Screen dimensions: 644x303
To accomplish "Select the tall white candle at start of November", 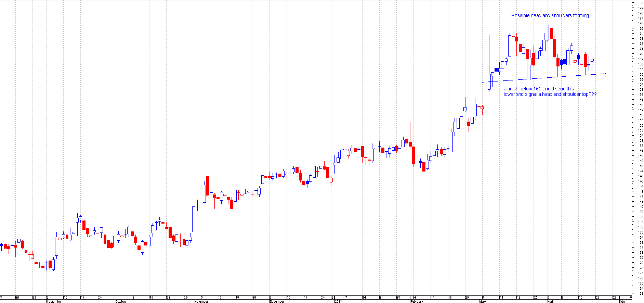I will tap(194, 219).
